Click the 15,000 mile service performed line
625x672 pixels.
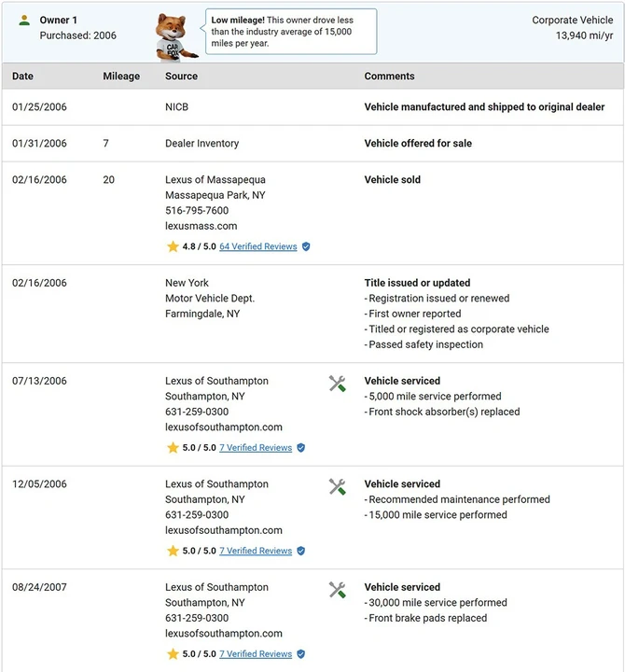436,514
